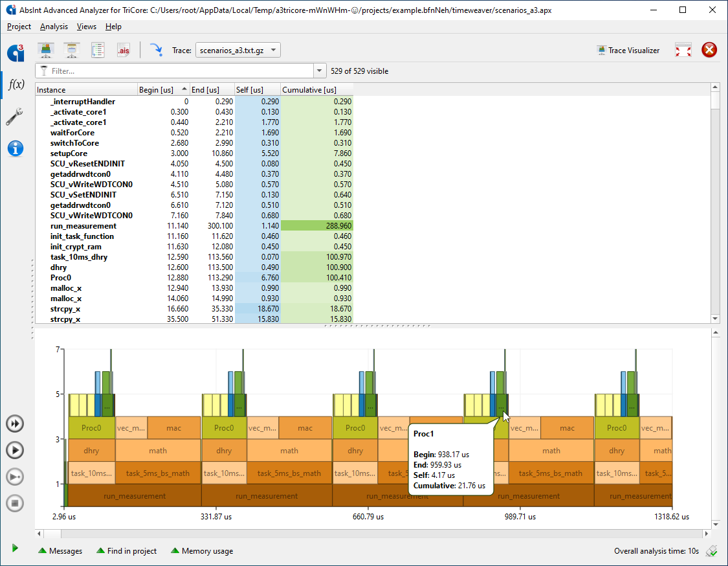Expand the Memory usage panel
This screenshot has width=728, height=566.
coord(202,551)
